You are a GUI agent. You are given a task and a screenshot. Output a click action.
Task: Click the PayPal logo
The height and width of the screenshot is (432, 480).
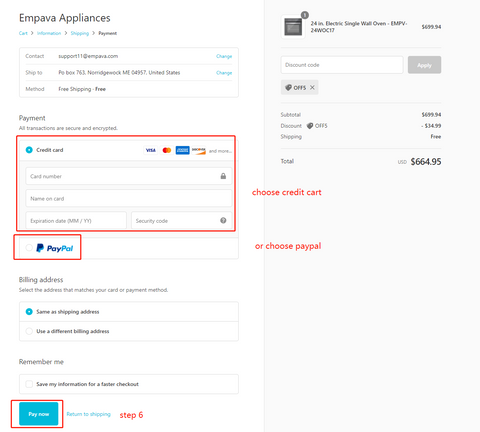tap(55, 248)
